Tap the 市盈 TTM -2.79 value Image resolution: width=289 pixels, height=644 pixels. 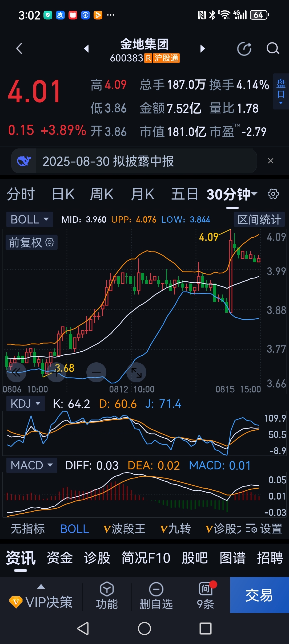click(x=238, y=131)
